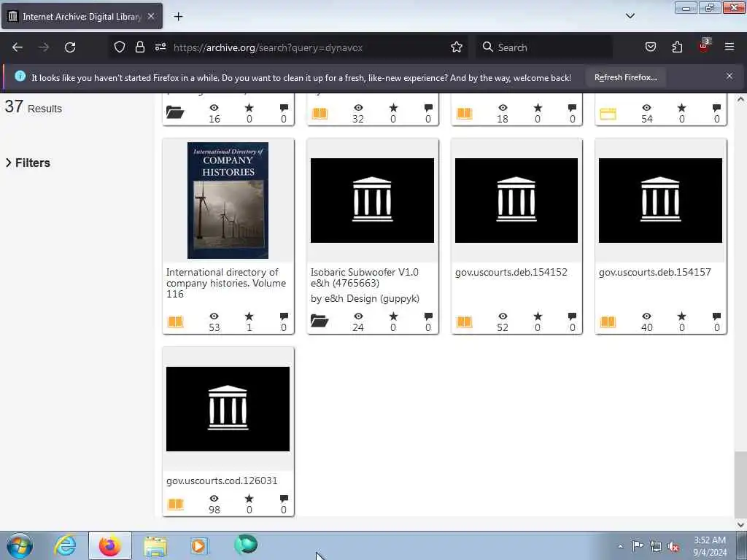
Task: List all tabs dropdown arrow
Action: [630, 16]
